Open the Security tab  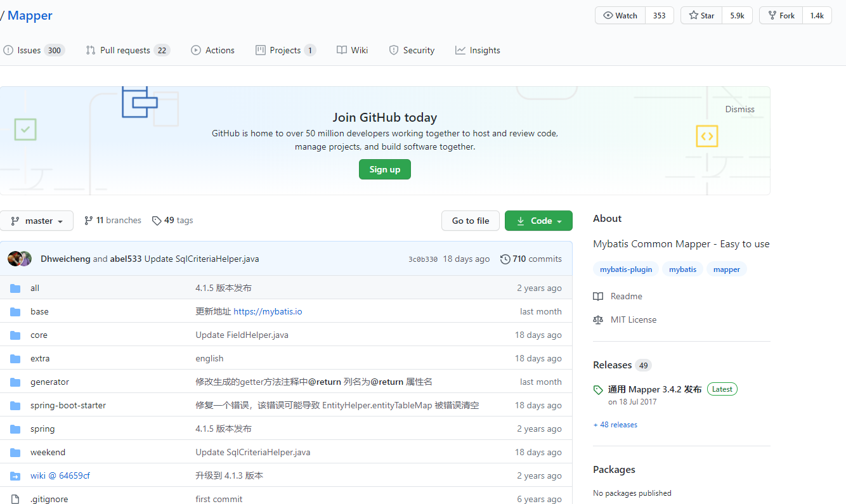pos(412,50)
